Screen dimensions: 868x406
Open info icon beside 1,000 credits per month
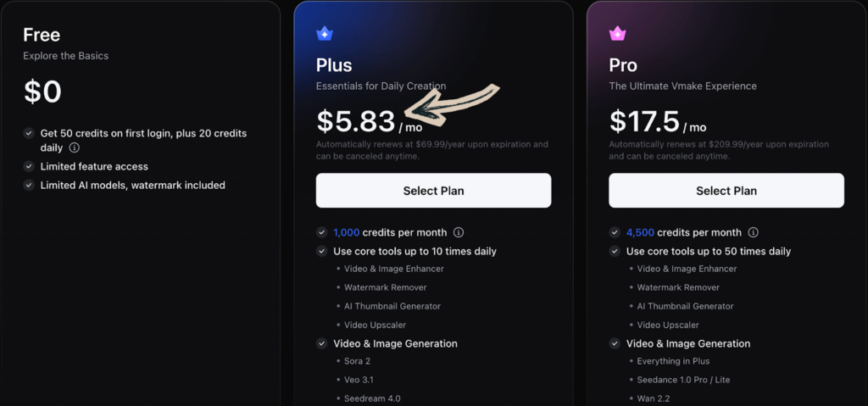459,232
